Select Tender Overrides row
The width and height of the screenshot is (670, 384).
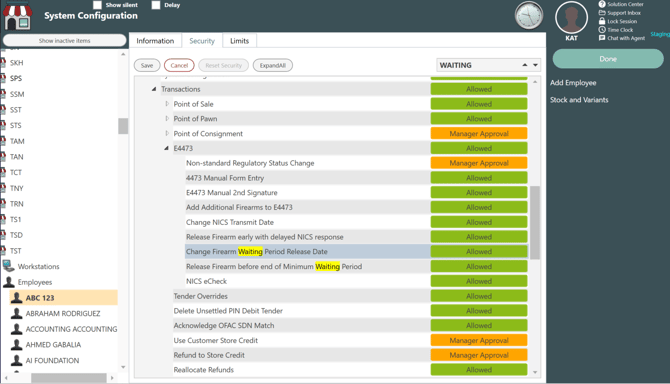(301, 296)
